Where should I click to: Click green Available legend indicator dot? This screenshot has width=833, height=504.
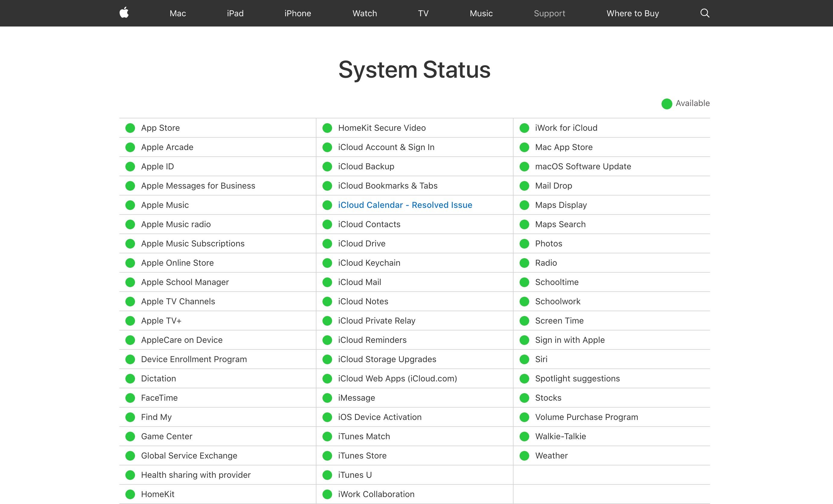point(667,104)
